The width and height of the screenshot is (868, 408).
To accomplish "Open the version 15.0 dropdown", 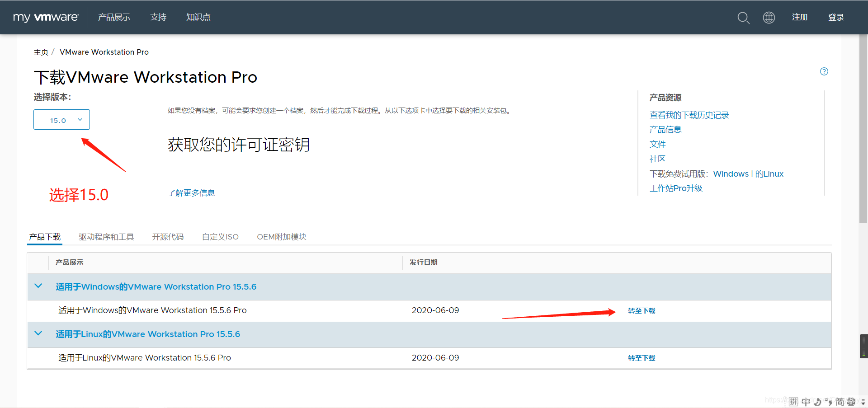I will (x=61, y=120).
